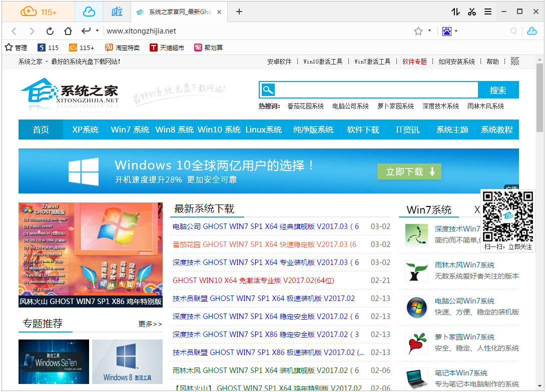Click the 115+ cloud icon tab

(38, 12)
